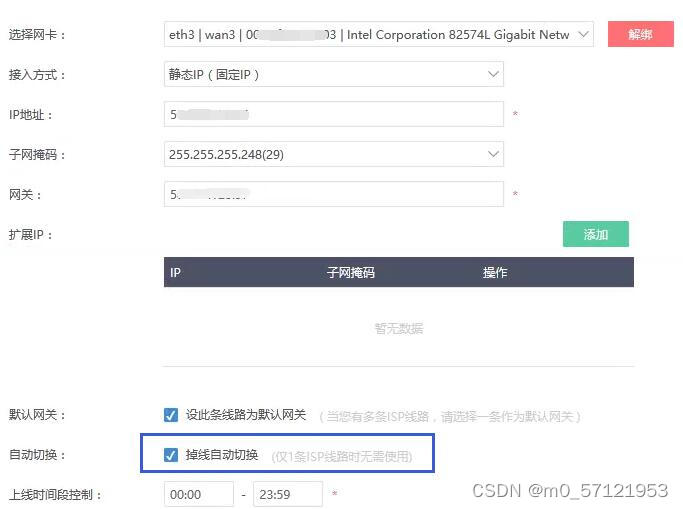Viewport: 683px width, 509px height.
Task: Click the 23:59 end time field
Action: tap(288, 494)
